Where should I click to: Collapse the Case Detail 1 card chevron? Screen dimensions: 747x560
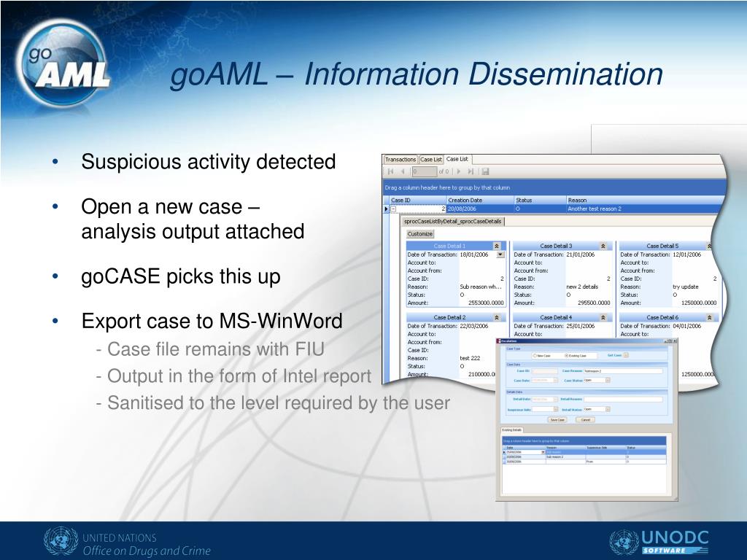point(497,246)
